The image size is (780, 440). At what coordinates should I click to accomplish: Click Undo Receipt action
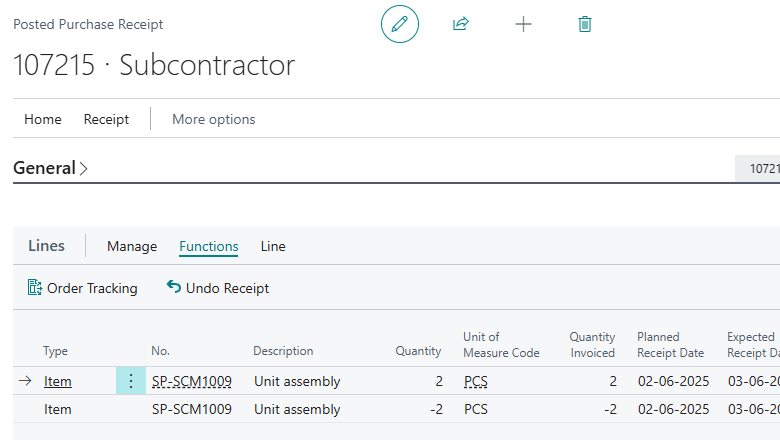point(217,288)
